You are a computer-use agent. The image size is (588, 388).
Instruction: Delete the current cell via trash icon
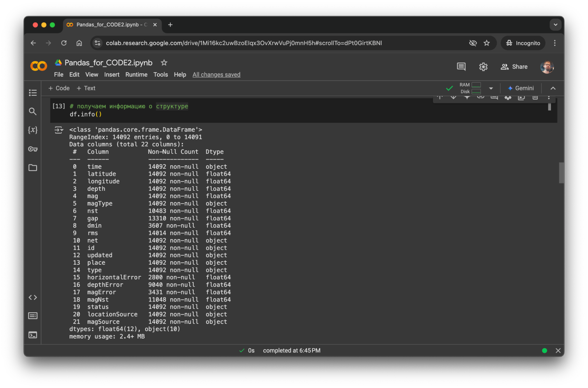click(x=535, y=98)
